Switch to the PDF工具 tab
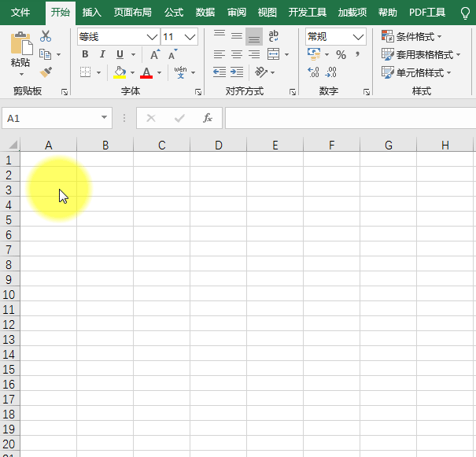The image size is (476, 457). [427, 13]
